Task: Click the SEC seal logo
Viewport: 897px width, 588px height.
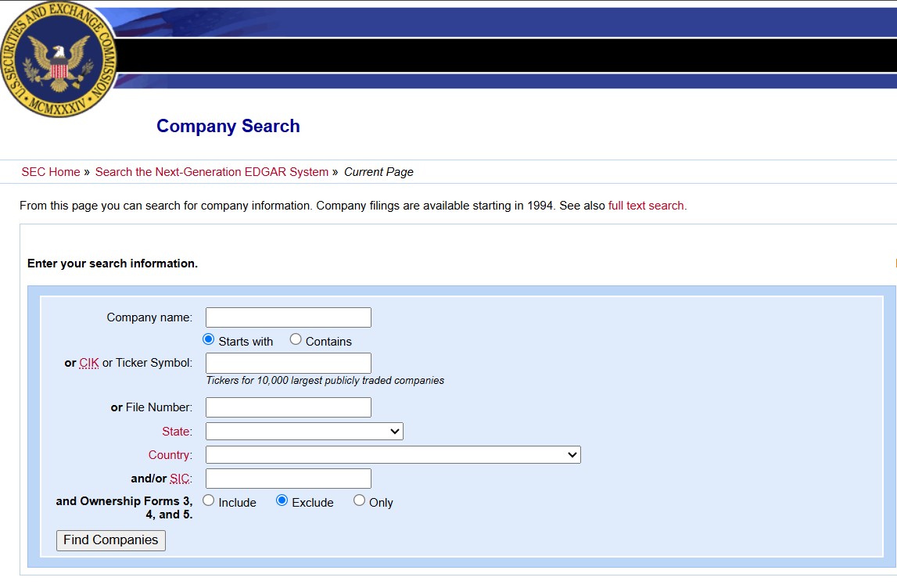Action: (x=59, y=59)
